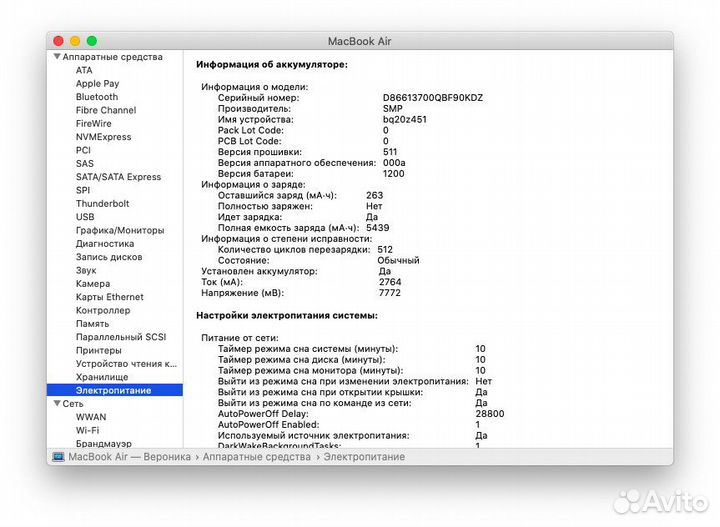Image resolution: width=720 pixels, height=527 pixels.
Task: Select Контроллер in the sidebar
Action: [103, 310]
